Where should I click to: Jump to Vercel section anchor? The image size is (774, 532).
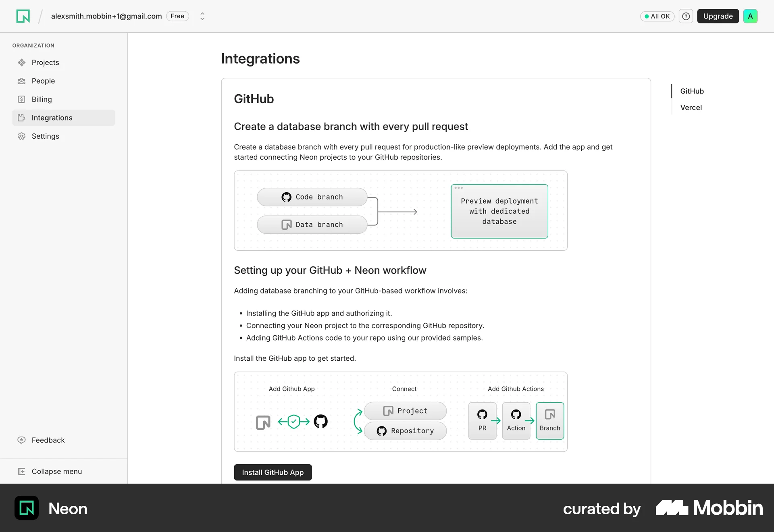point(691,108)
